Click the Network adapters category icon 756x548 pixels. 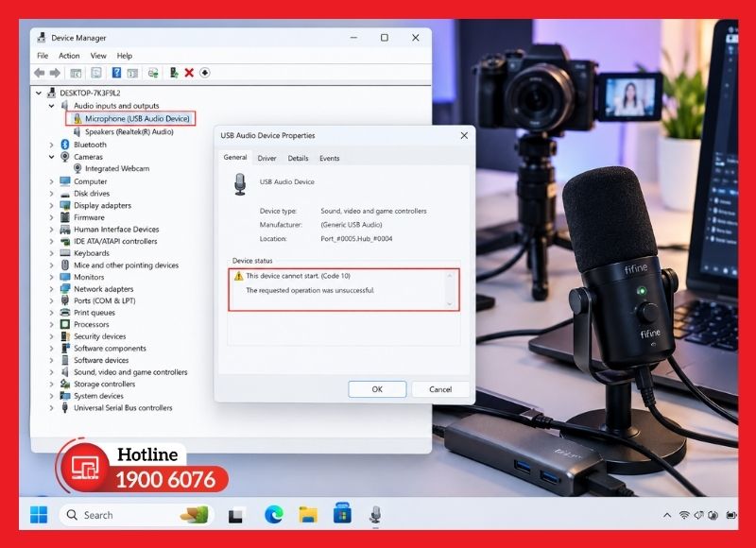(65, 289)
